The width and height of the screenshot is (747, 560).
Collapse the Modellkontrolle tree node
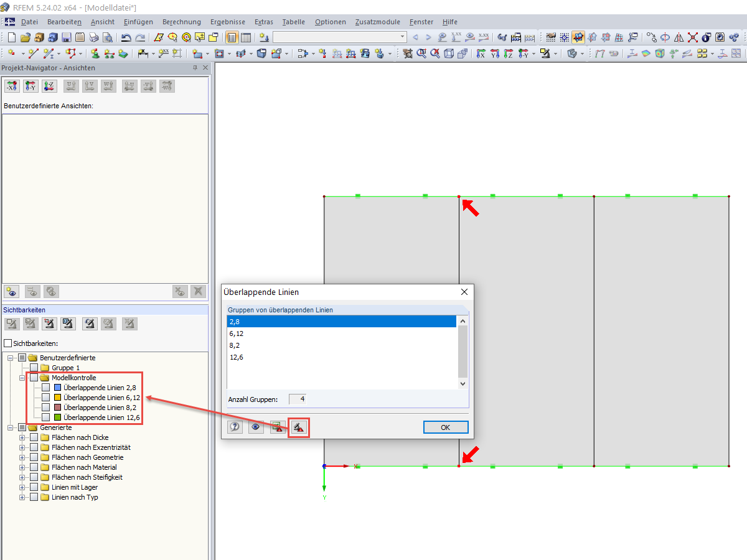click(22, 378)
